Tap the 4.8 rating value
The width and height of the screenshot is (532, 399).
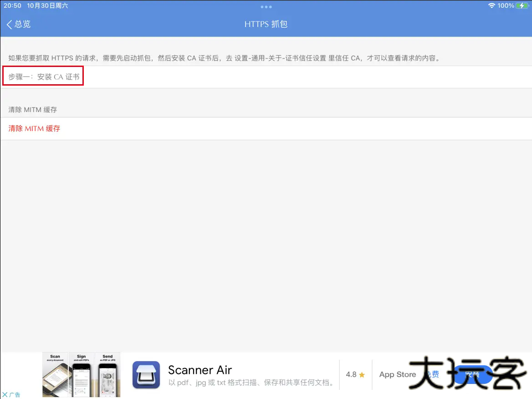(x=352, y=374)
